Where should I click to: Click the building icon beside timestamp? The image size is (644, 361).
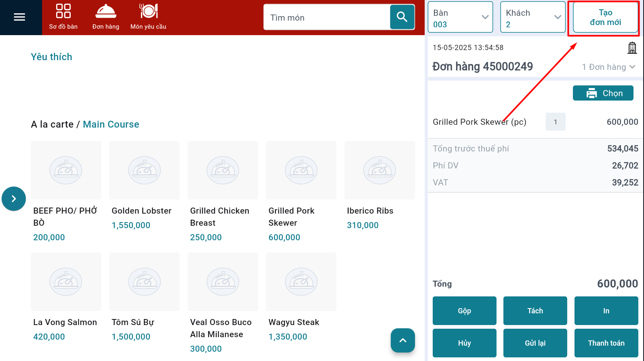coord(632,48)
